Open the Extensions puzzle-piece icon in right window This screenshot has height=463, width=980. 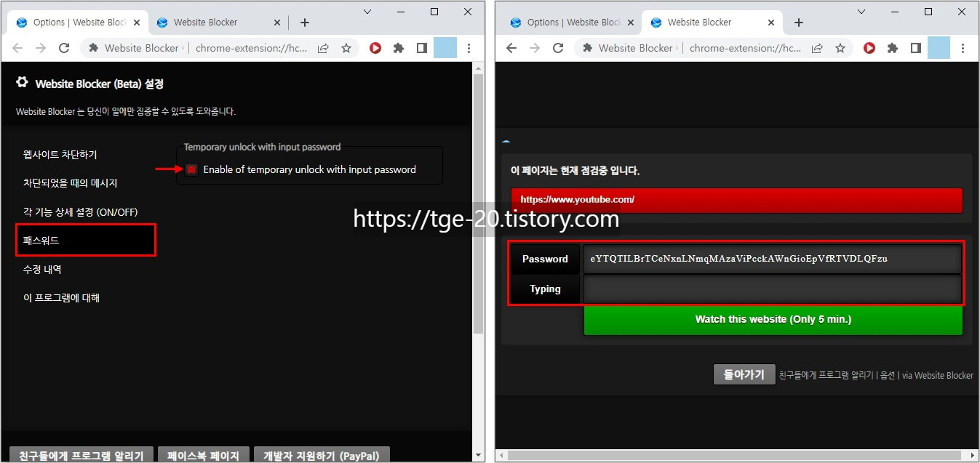[893, 48]
